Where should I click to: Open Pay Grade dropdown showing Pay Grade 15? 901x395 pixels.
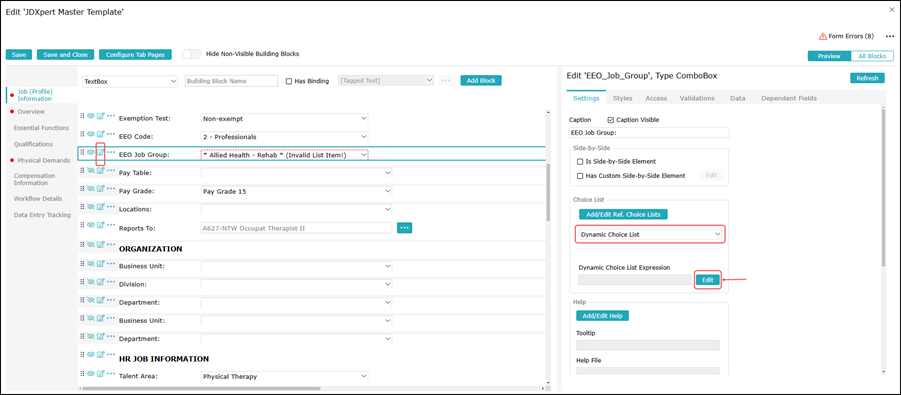click(296, 191)
